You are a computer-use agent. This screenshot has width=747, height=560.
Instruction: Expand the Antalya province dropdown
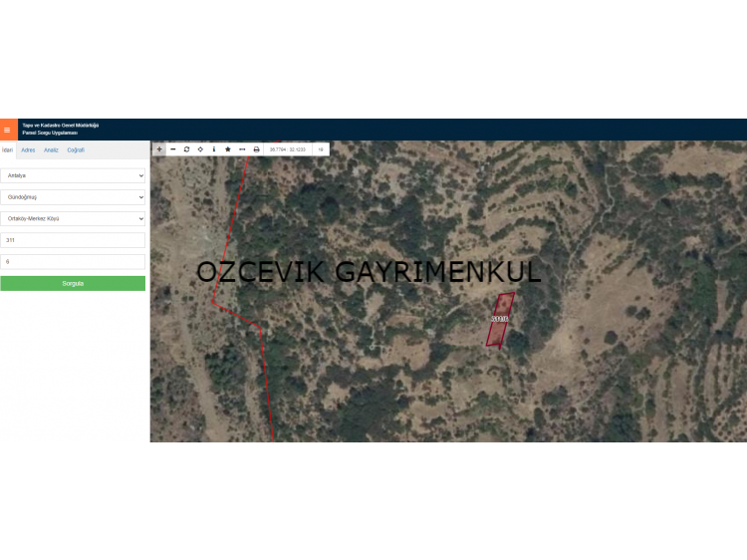[x=73, y=175]
